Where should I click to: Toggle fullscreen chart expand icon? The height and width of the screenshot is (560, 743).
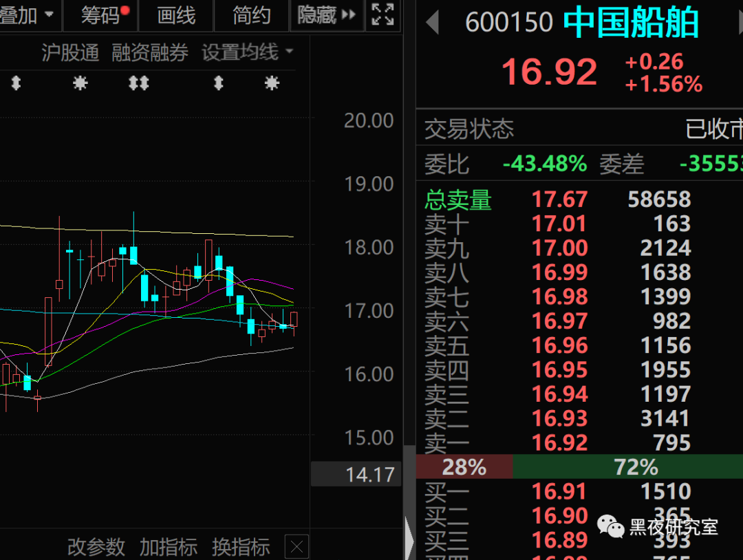click(x=383, y=14)
